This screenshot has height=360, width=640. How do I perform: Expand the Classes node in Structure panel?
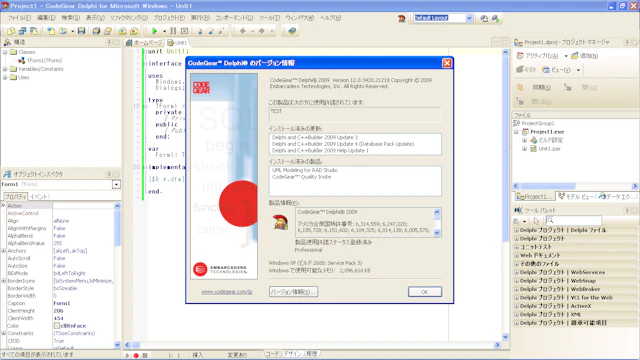click(5, 52)
